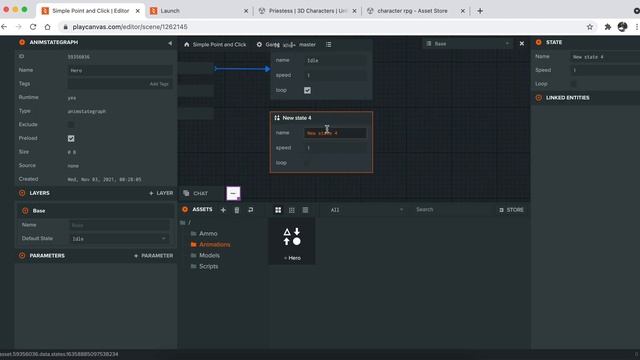Click the speed field of Idle node
Viewport: 640px width, 360px height.
[x=335, y=75]
